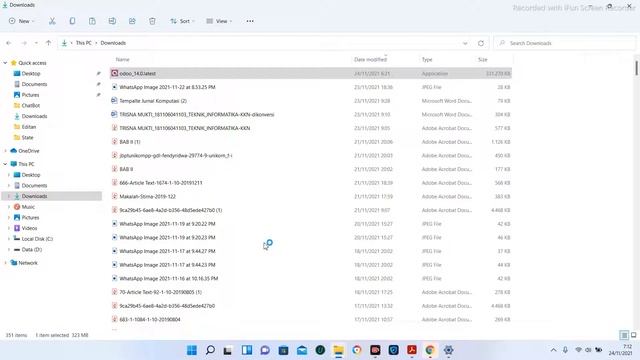Click the Rename icon in the toolbar
640x360 pixels.
112,21
